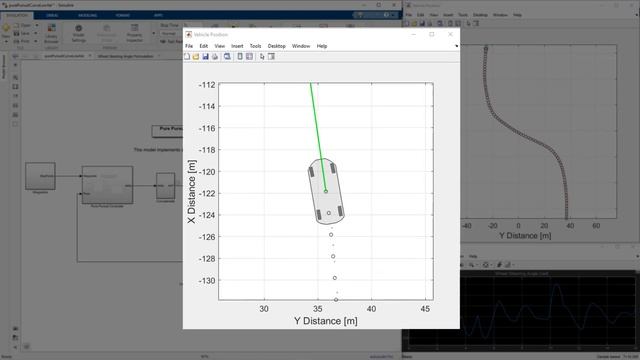
Task: Click New model icon in Simulink toolstrip
Action: (x=6, y=29)
